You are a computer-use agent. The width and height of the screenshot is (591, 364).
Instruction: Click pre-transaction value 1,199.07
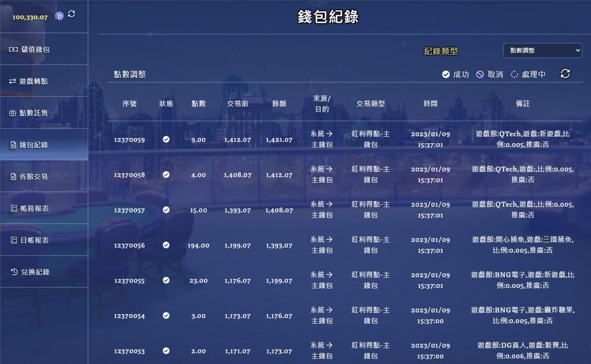click(x=238, y=245)
